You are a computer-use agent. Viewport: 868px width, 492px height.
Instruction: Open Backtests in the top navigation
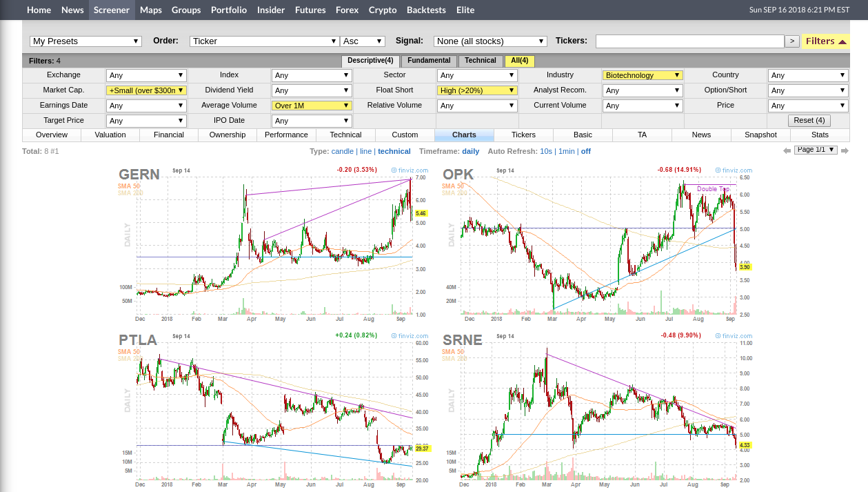click(x=427, y=10)
